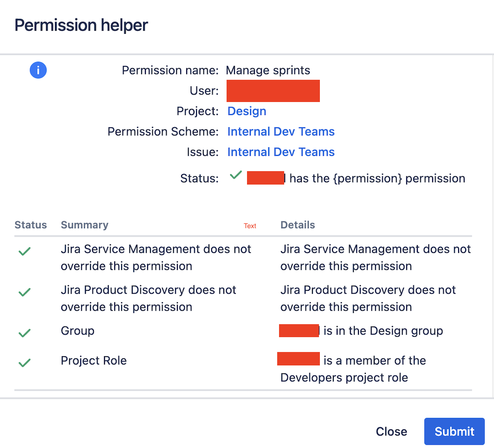
Task: Open the Internal Dev Teams permission scheme link
Action: pos(280,131)
